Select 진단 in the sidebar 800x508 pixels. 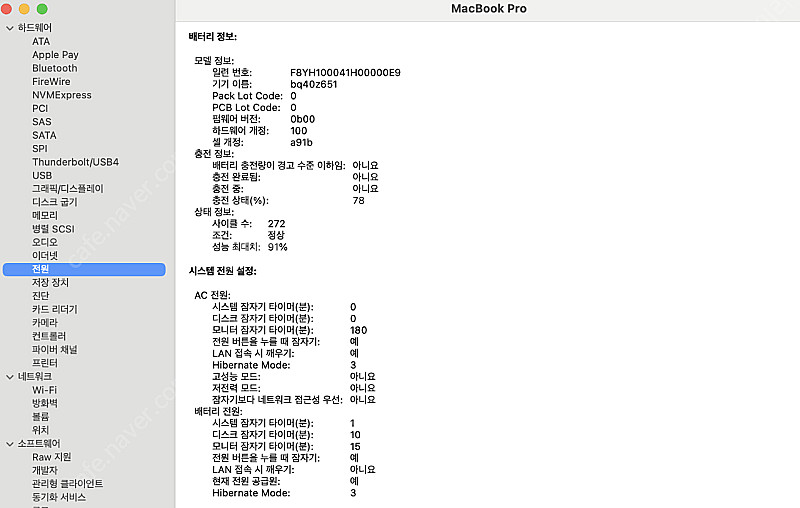[40, 296]
